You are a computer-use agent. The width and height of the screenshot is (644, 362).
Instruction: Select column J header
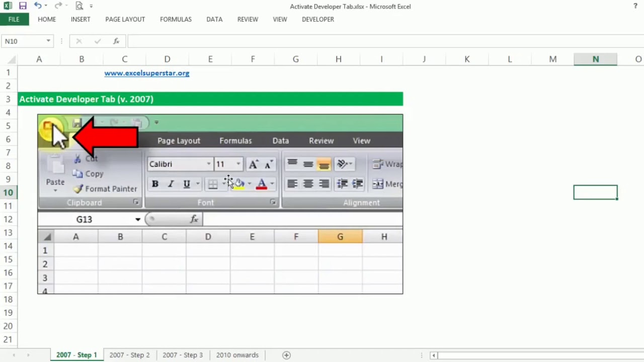(424, 59)
